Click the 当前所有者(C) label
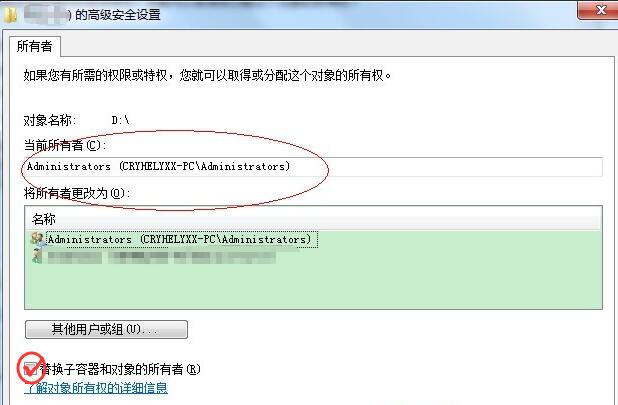The height and width of the screenshot is (405, 618). point(65,145)
